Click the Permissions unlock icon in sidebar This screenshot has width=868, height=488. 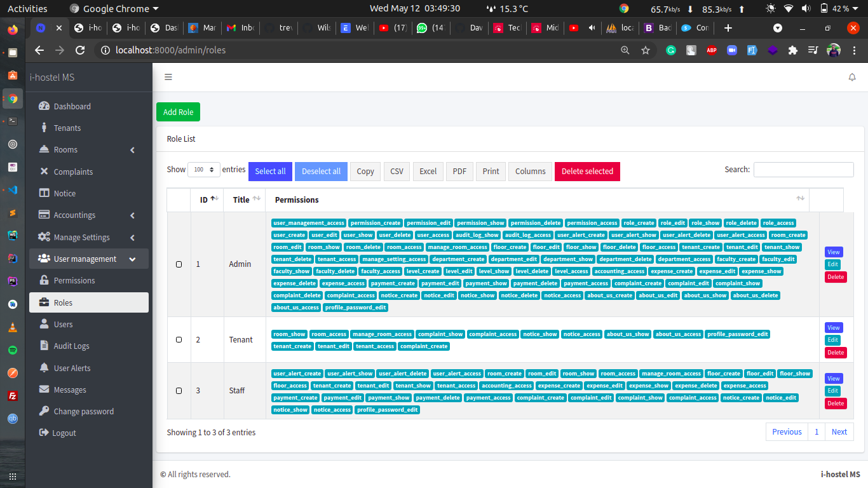[44, 280]
